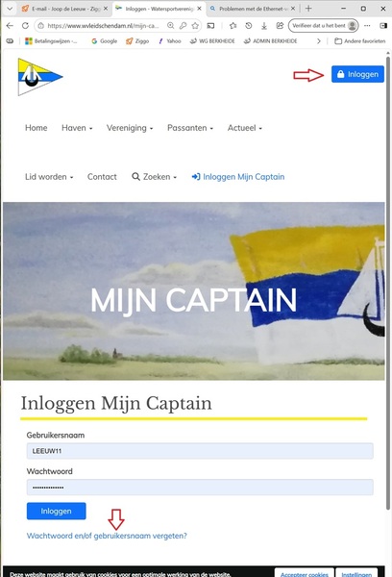Click the MIJN CAPTAIN banner image

click(x=194, y=290)
